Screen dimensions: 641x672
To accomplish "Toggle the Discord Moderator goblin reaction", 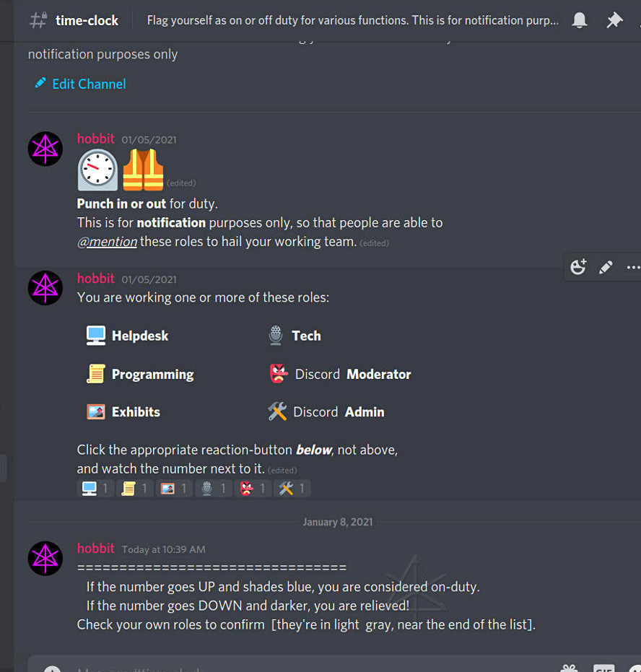I will click(253, 488).
